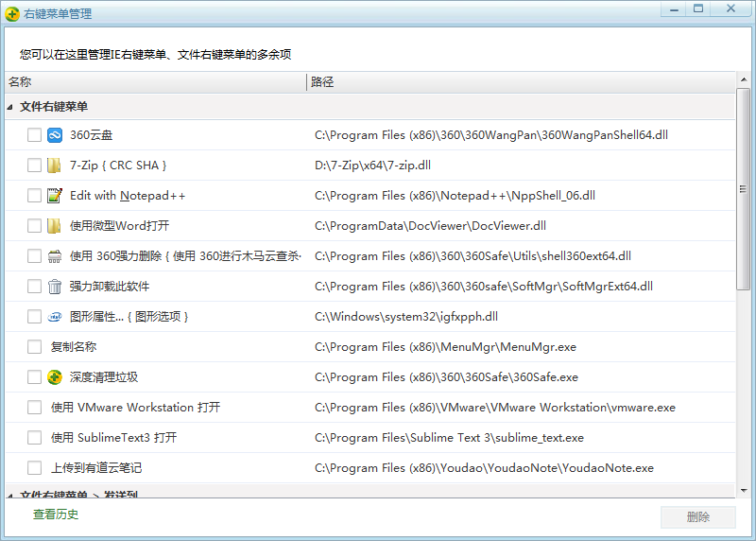Check the 使用 VMware Workstation 打开 checkbox
Image resolution: width=756 pixels, height=541 pixels.
[x=34, y=408]
